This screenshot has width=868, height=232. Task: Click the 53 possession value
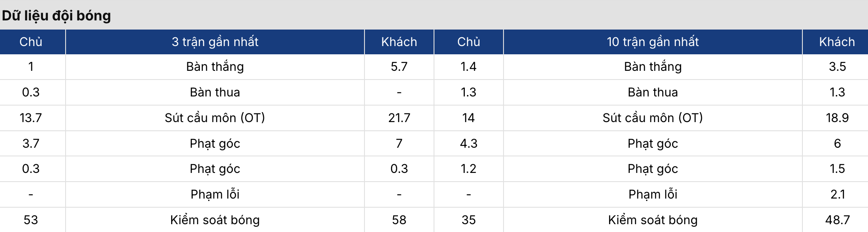click(31, 220)
